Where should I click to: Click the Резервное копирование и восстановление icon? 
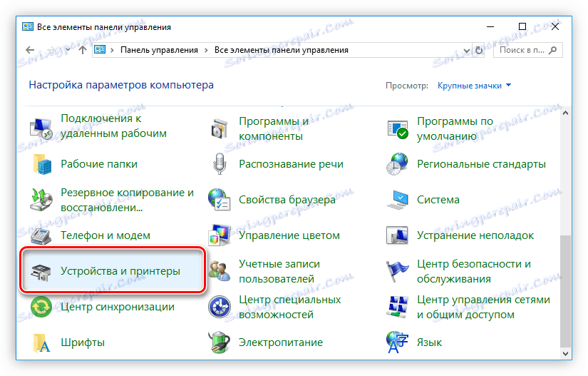coord(41,200)
